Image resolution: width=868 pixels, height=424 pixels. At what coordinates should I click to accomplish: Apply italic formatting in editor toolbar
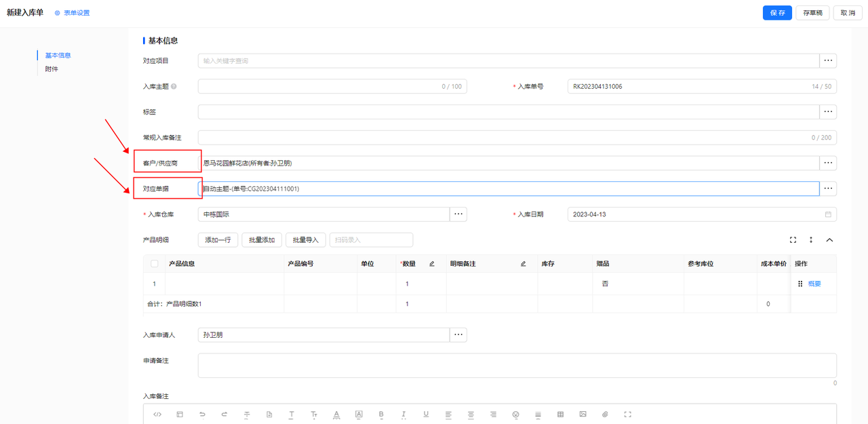click(403, 414)
